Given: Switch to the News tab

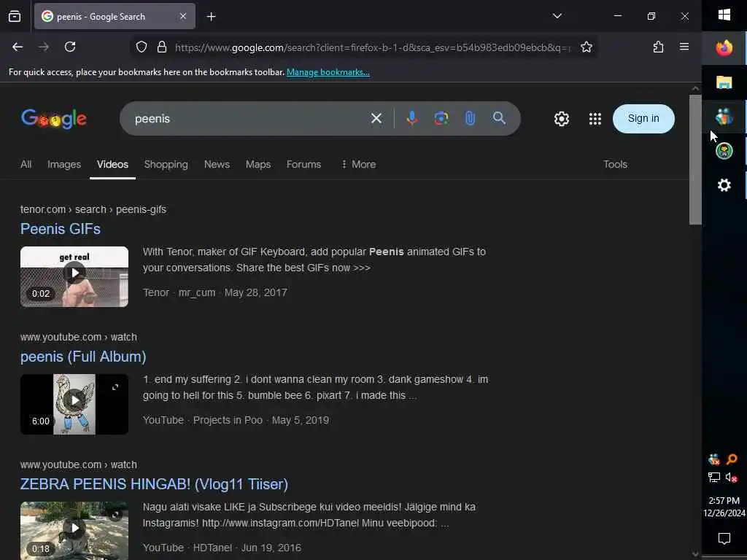Looking at the screenshot, I should [217, 164].
